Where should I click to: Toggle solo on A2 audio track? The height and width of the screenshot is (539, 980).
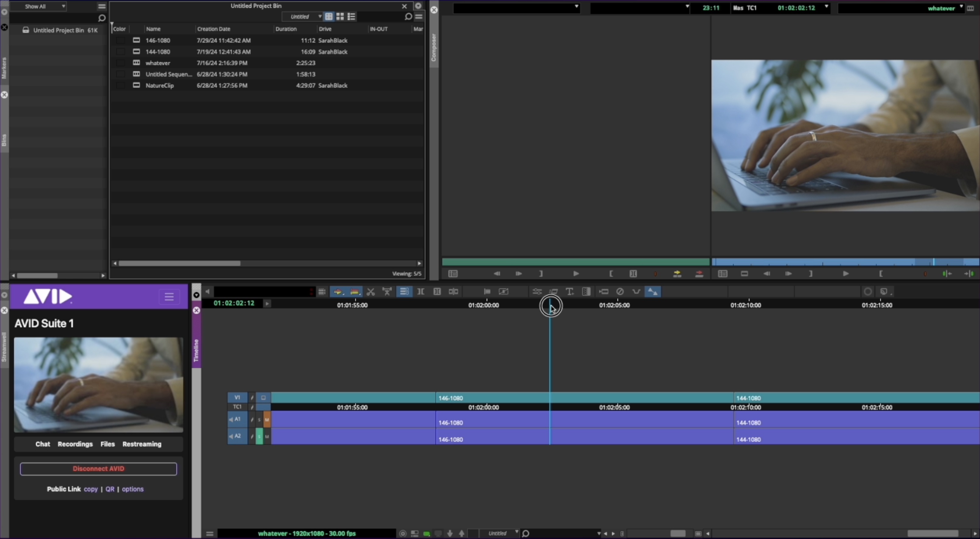(x=259, y=436)
